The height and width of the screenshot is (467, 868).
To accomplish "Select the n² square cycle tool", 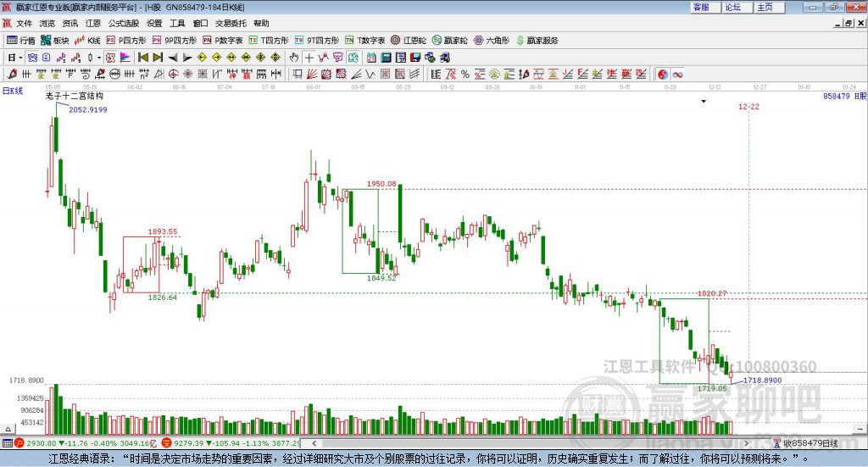I will click(144, 74).
